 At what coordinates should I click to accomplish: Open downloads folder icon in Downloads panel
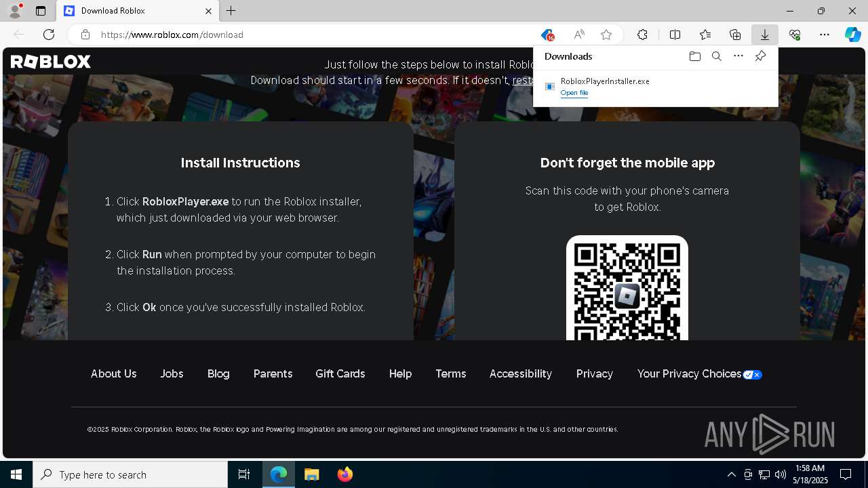pyautogui.click(x=694, y=56)
